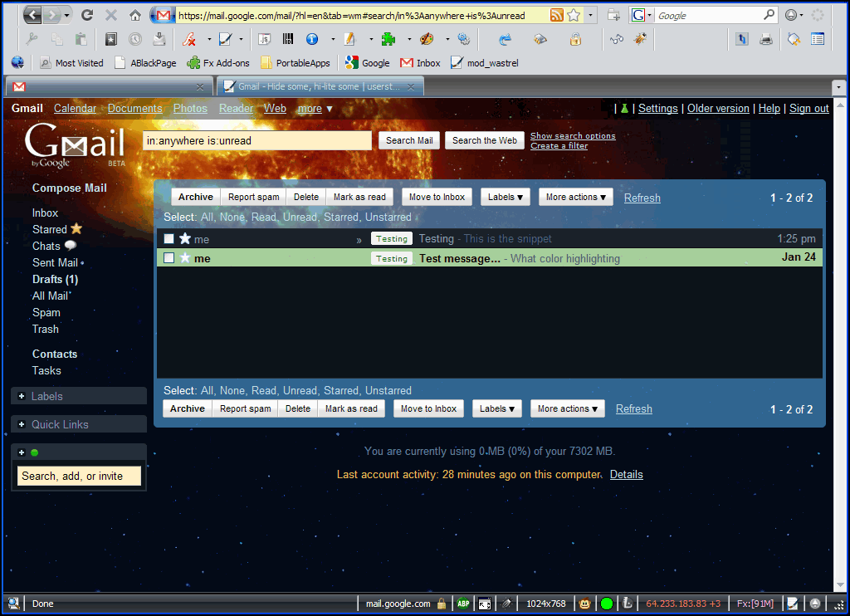Tick the checkbox for 'Test message...' row

[x=169, y=257]
